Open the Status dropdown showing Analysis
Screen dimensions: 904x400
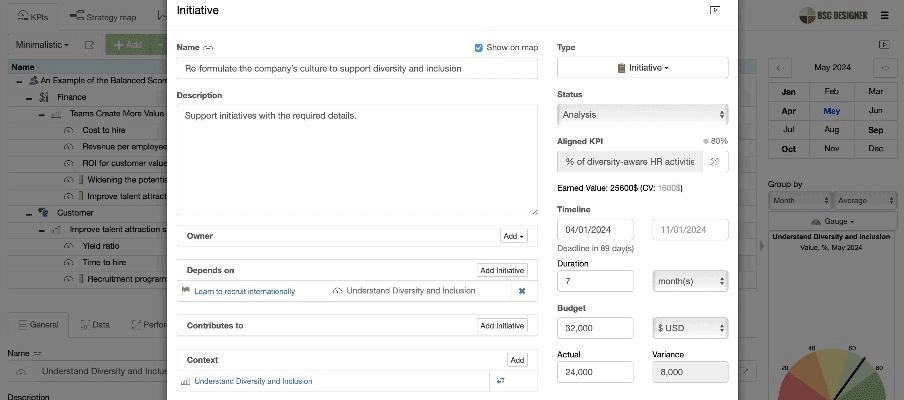642,114
